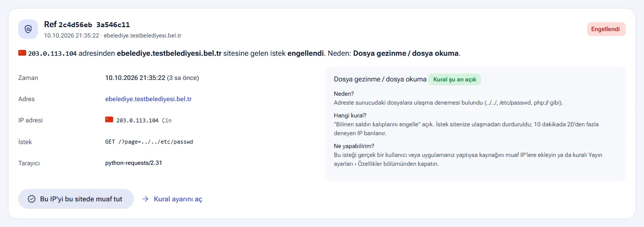
Task: Click the China flag icon in summary sentence
Action: pos(22,53)
